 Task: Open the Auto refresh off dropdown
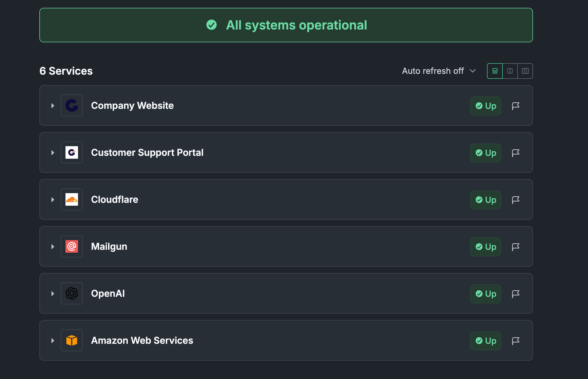[x=439, y=71]
